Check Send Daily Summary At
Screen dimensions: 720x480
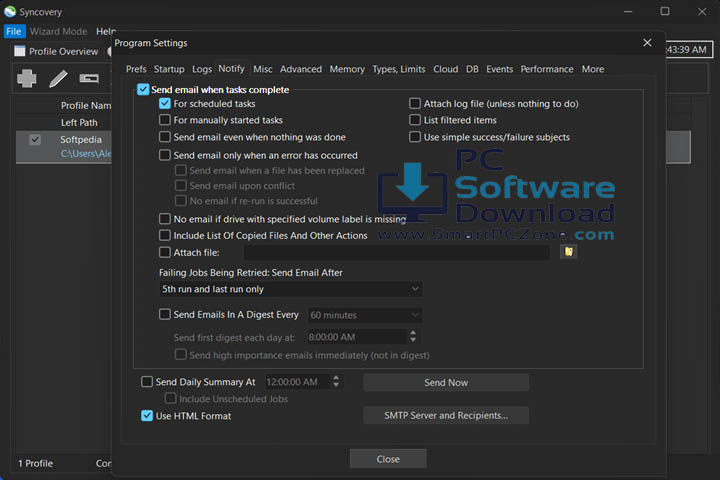(146, 382)
